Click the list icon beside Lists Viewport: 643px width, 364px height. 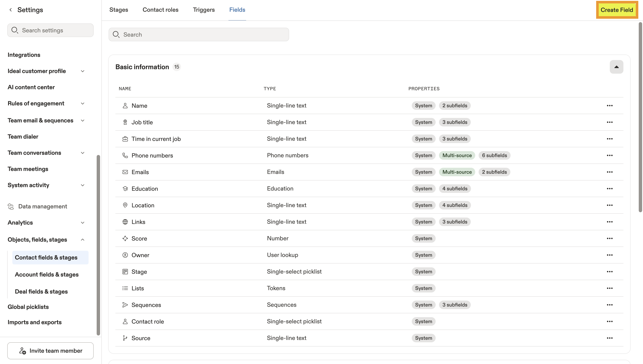click(125, 288)
